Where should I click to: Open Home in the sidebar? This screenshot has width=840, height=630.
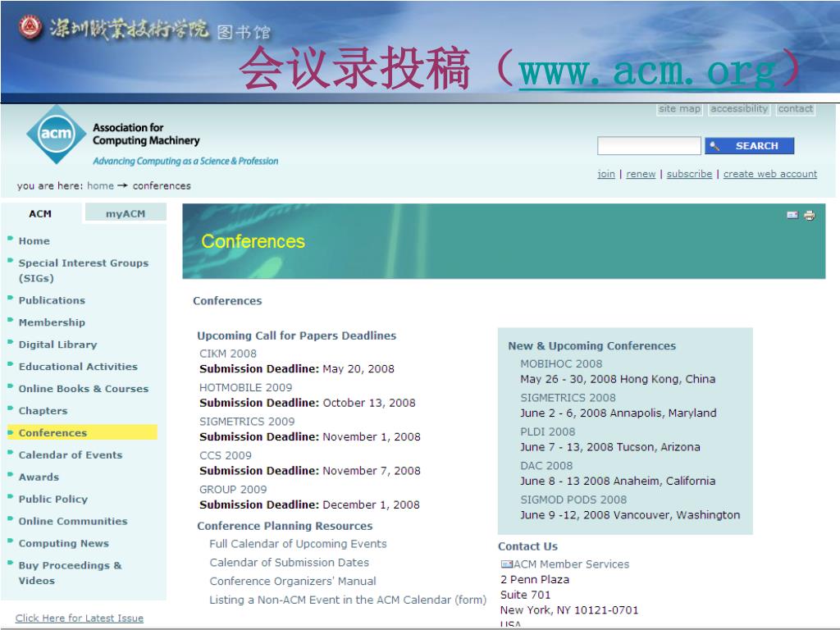34,241
